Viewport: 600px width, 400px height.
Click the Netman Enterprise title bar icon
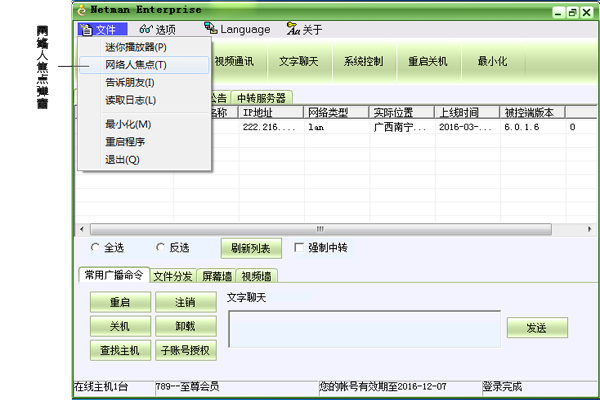coord(82,10)
